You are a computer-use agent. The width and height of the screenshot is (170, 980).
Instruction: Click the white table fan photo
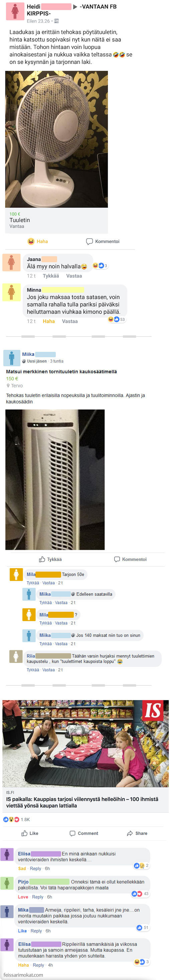tap(56, 139)
